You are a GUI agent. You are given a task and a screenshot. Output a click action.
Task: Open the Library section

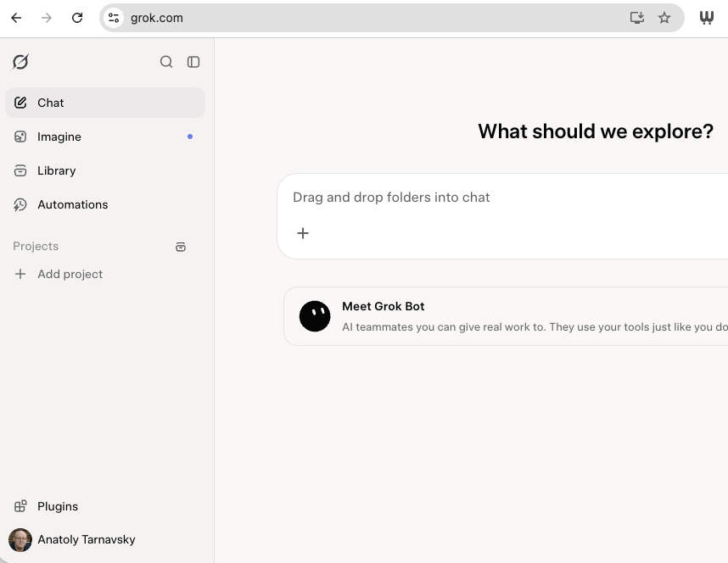click(105, 170)
